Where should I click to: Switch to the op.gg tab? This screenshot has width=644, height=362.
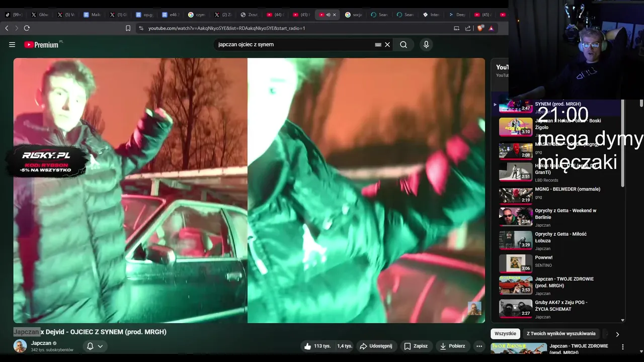(144, 15)
